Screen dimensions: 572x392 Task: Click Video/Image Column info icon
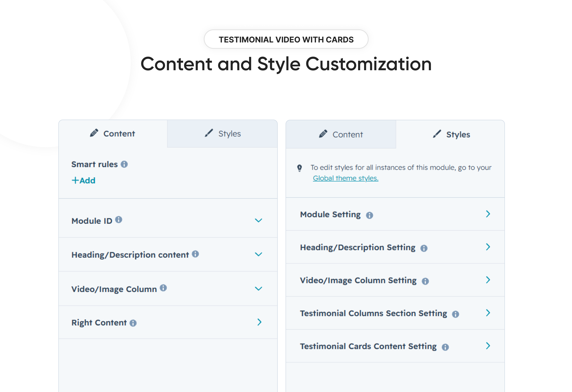(163, 288)
